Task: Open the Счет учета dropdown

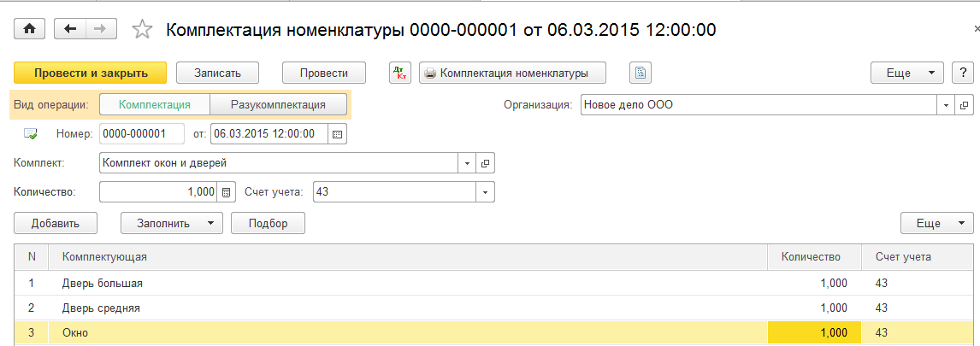Action: pyautogui.click(x=485, y=191)
